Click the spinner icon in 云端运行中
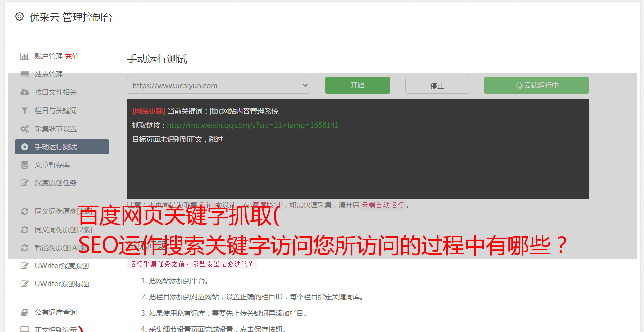644x332 pixels. click(x=519, y=85)
